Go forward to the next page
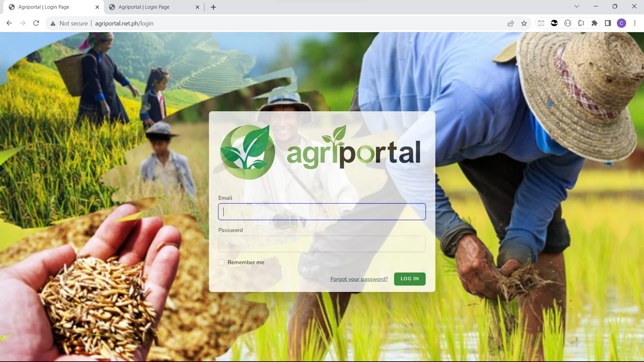644x362 pixels. (x=22, y=23)
